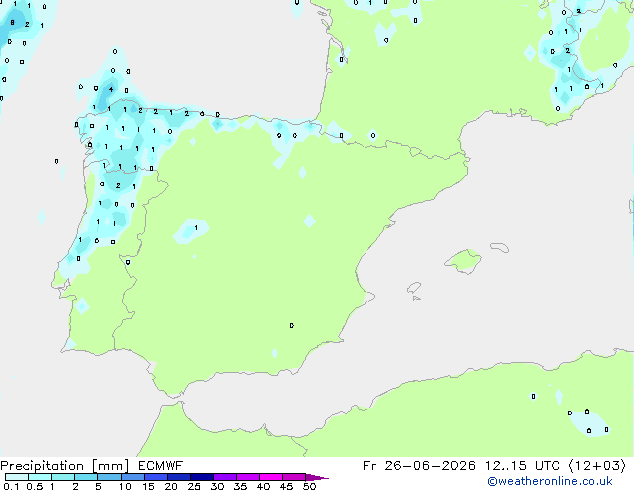The image size is (634, 490).
Task: Click the over-50 mm legend arrow tip
Action: pos(317,477)
